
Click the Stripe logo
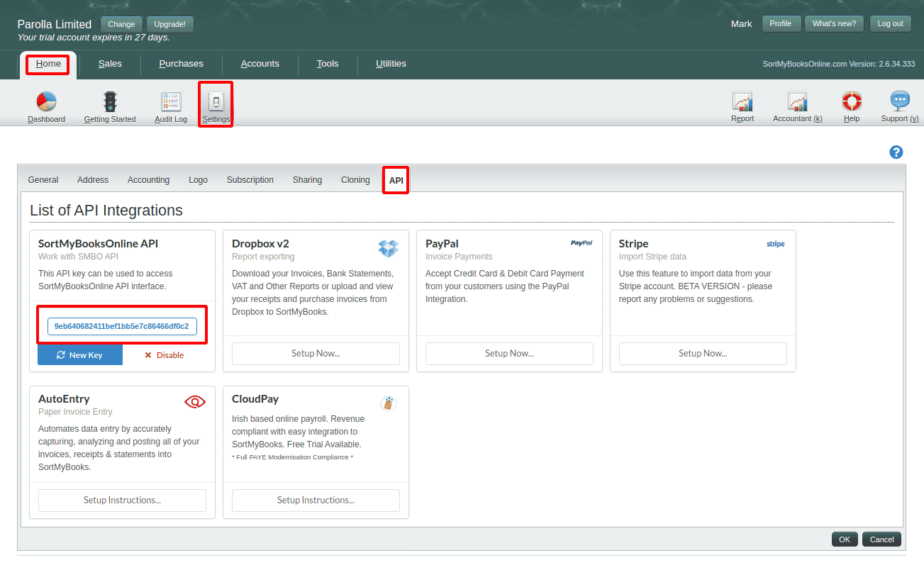pyautogui.click(x=776, y=244)
